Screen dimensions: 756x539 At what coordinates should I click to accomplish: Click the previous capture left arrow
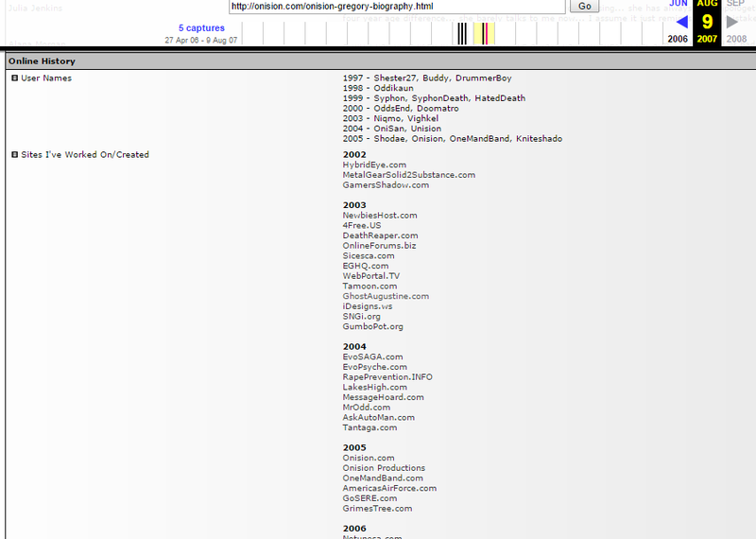tap(681, 21)
